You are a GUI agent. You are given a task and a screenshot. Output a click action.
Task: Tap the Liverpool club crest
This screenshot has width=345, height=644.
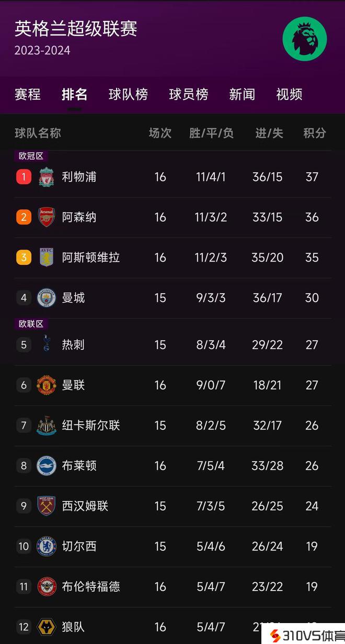tap(47, 177)
